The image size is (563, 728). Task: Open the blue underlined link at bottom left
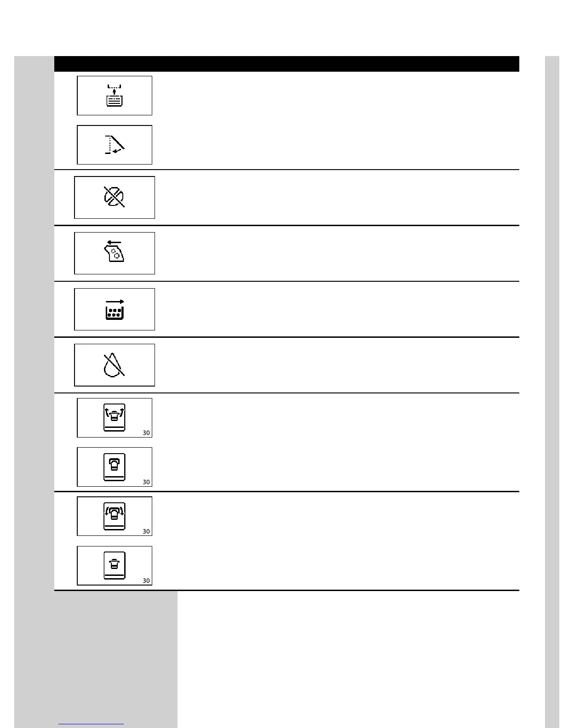(91, 723)
